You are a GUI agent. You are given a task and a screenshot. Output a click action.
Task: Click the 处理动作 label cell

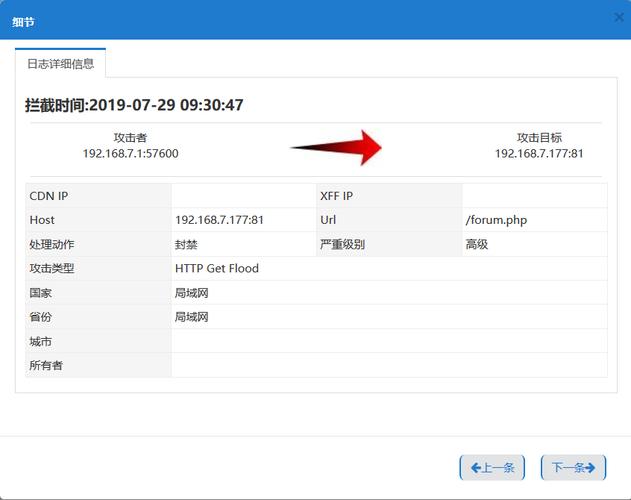pyautogui.click(x=99, y=244)
